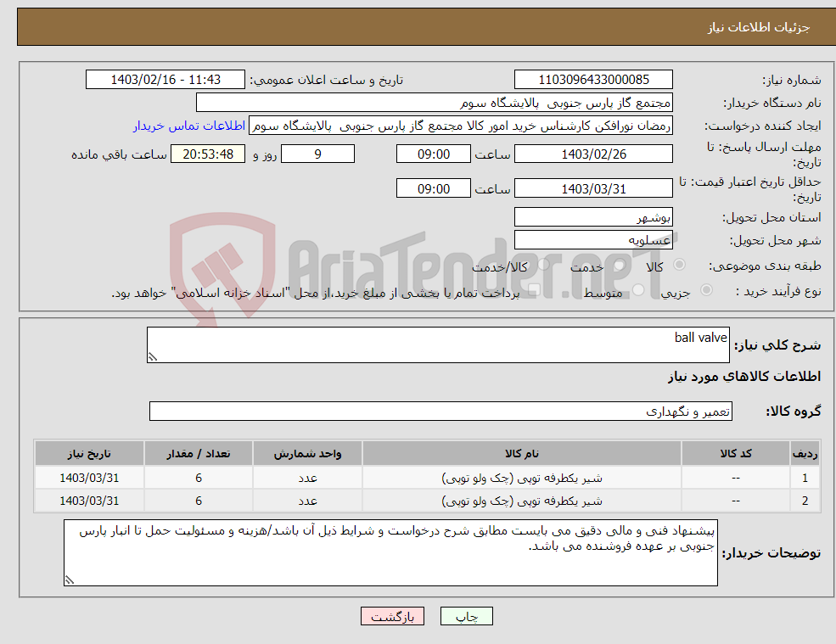Click item name in table row 1
This screenshot has width=836, height=644.
[522, 478]
